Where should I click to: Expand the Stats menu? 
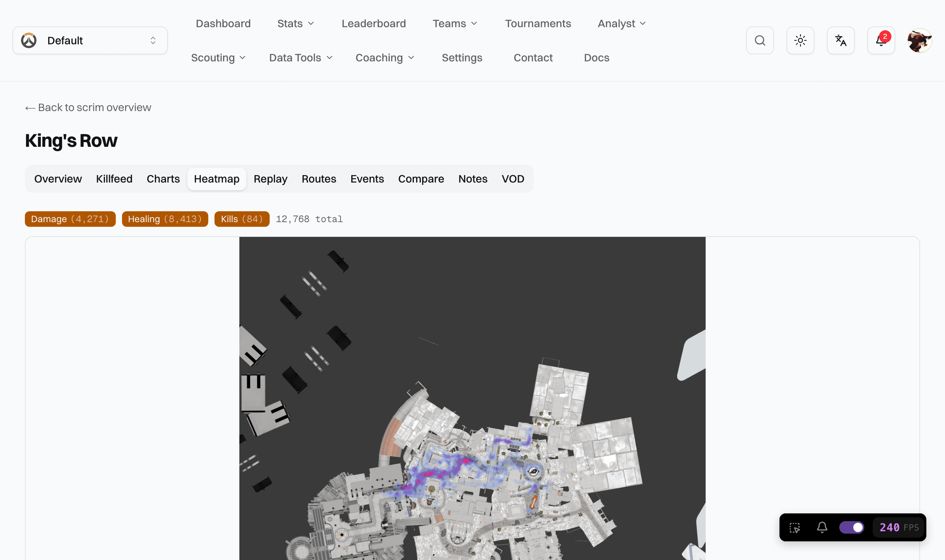[295, 24]
